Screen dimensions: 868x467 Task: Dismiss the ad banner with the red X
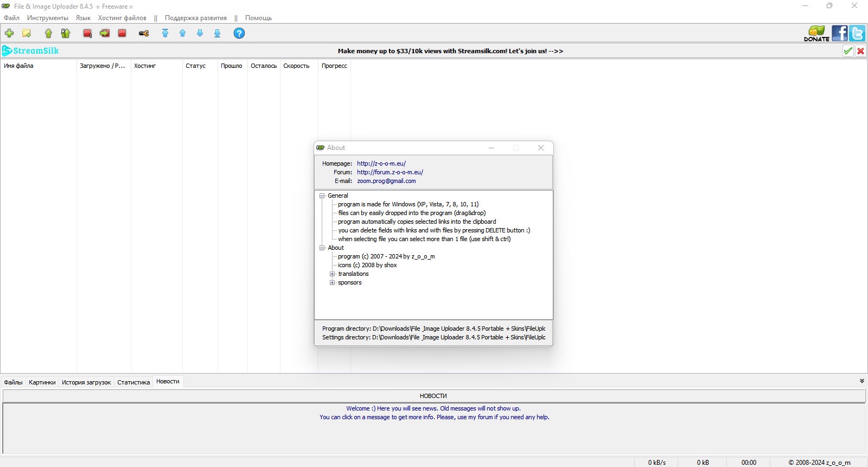(860, 51)
